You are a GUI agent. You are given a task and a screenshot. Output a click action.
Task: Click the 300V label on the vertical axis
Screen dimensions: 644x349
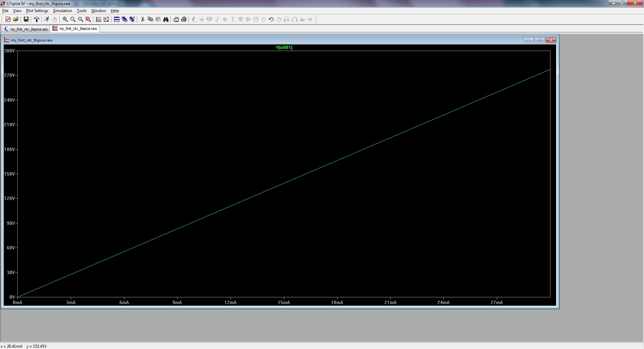click(9, 51)
